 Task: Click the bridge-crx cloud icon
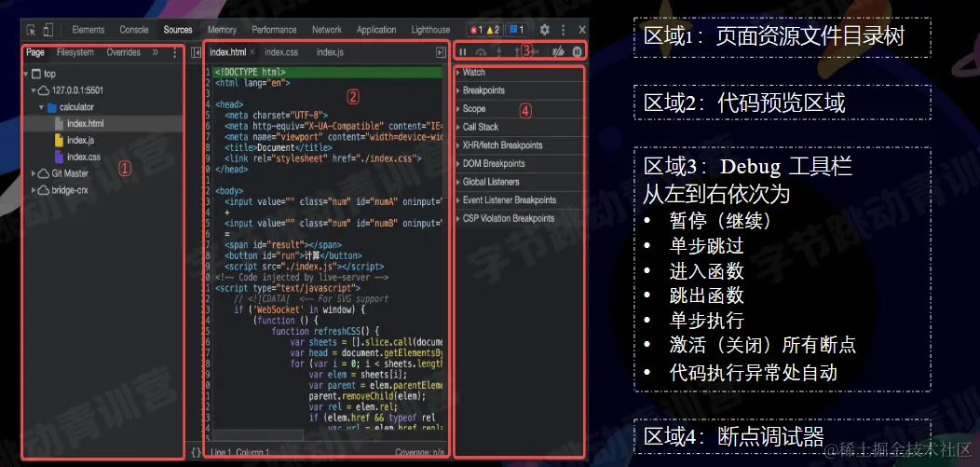[44, 190]
